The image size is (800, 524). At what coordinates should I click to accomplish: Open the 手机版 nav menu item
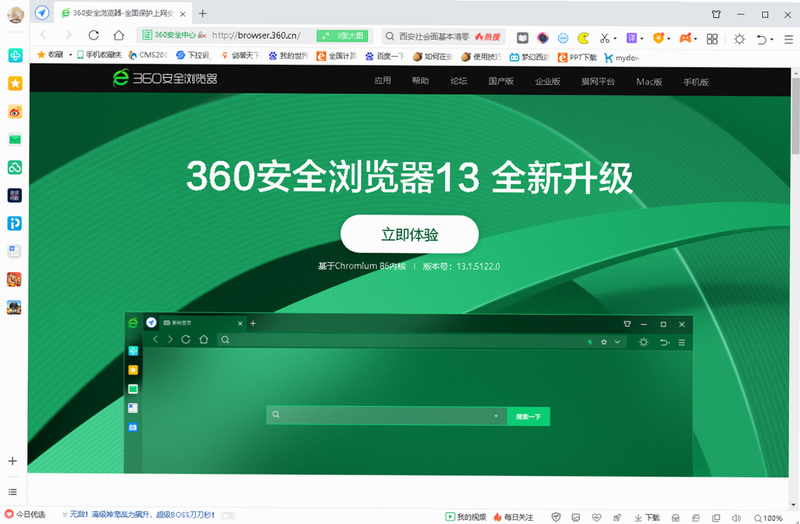(696, 82)
